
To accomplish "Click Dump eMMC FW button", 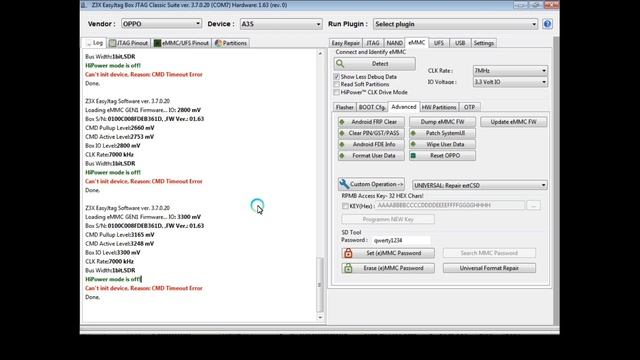I will click(442, 122).
